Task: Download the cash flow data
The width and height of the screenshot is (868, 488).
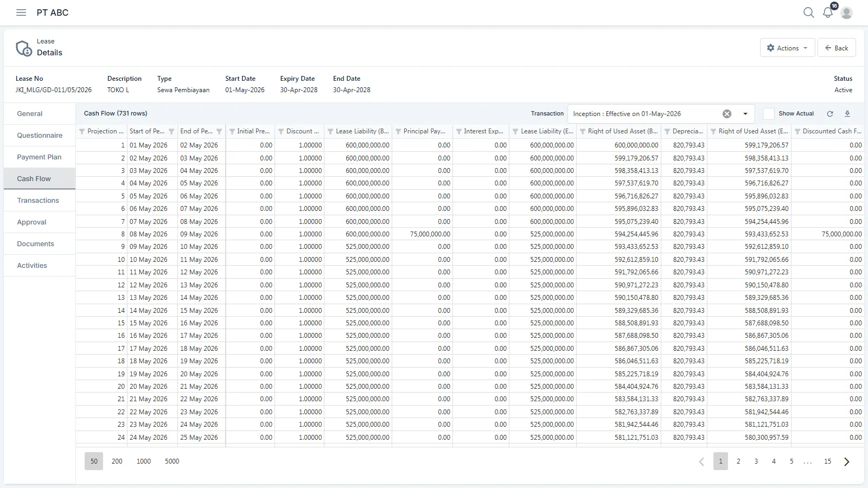Action: click(x=847, y=114)
